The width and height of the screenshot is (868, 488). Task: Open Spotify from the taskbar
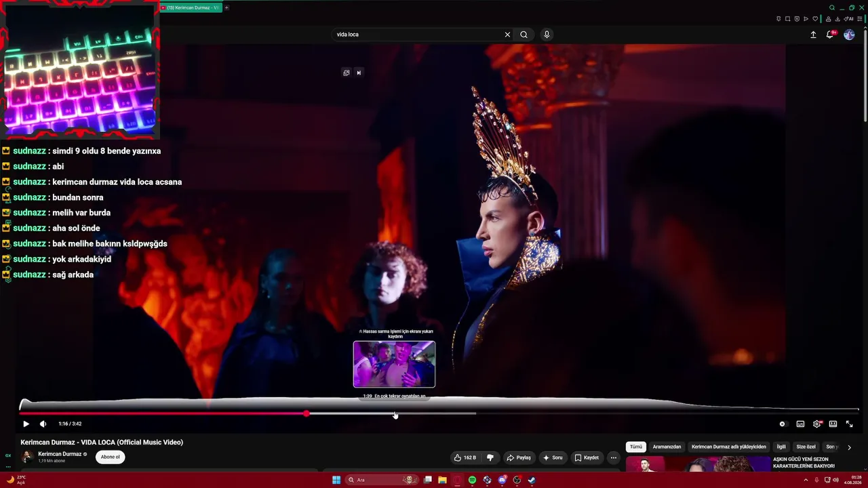[x=472, y=480]
